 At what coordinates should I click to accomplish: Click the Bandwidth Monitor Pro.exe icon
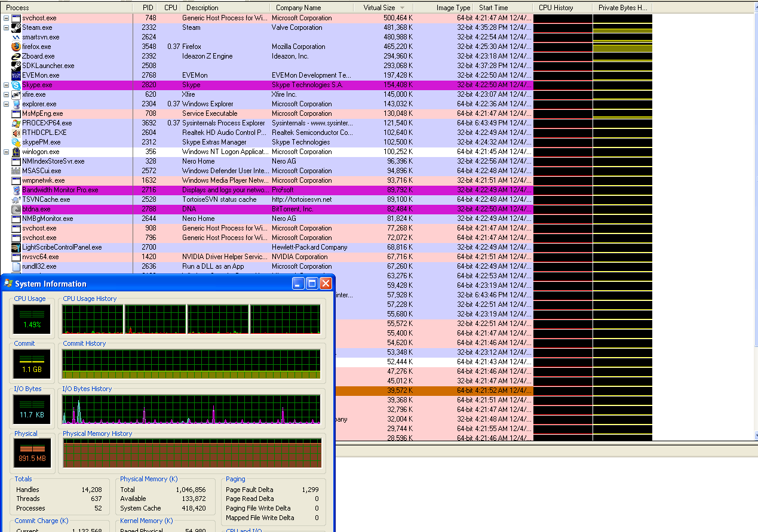[x=16, y=190]
